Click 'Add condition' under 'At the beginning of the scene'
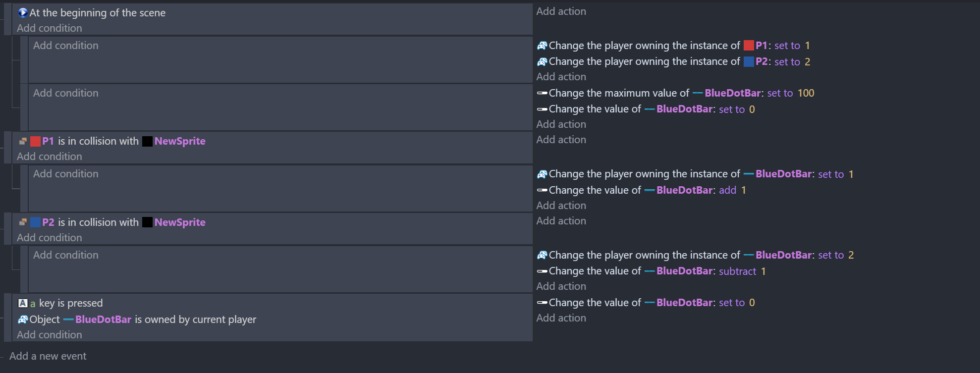 pos(50,28)
